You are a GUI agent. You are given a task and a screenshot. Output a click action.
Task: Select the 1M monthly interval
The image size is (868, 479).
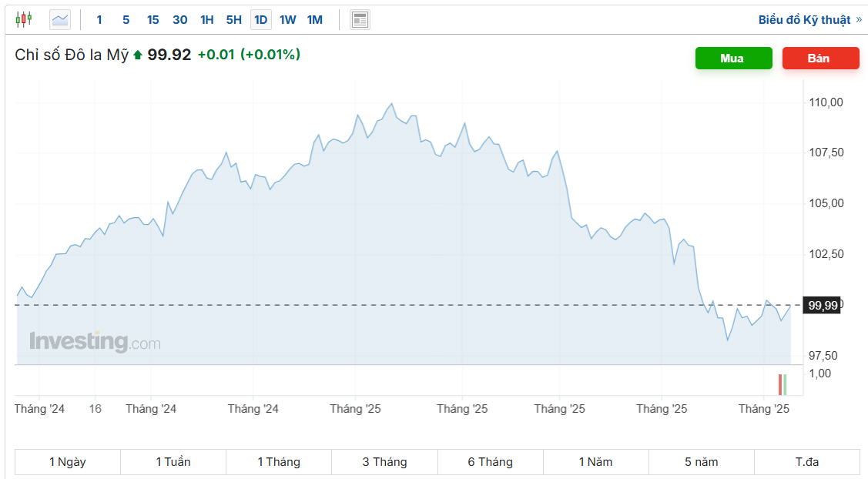315,20
